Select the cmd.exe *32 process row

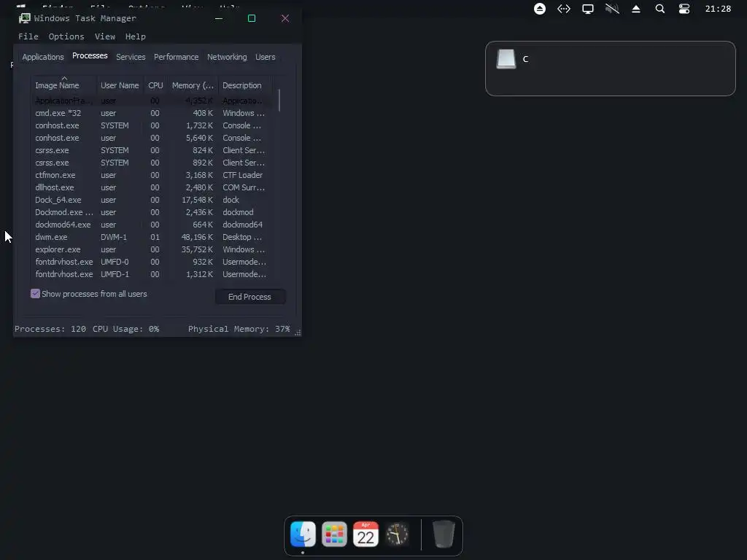[152, 113]
